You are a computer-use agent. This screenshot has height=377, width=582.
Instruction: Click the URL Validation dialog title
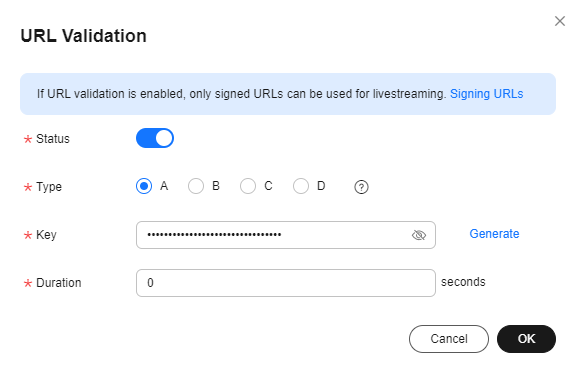[x=84, y=36]
